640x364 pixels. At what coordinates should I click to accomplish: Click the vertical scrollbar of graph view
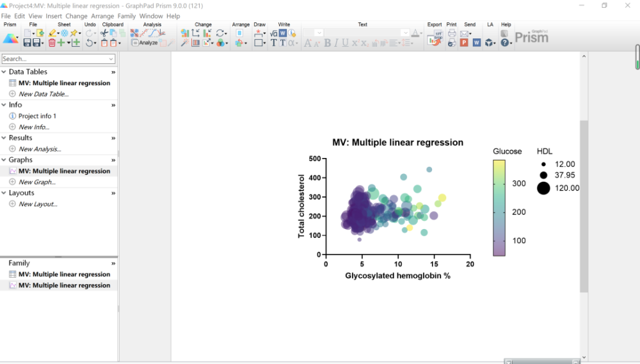point(584,206)
